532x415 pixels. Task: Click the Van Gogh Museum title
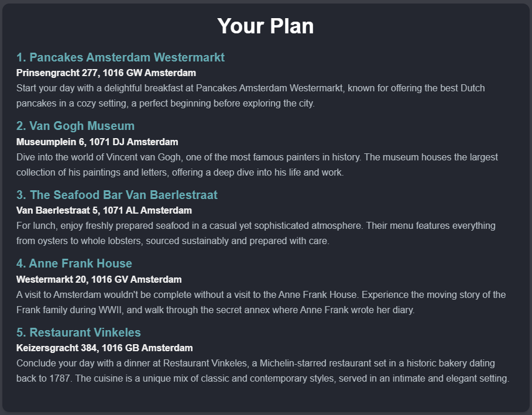click(x=81, y=126)
